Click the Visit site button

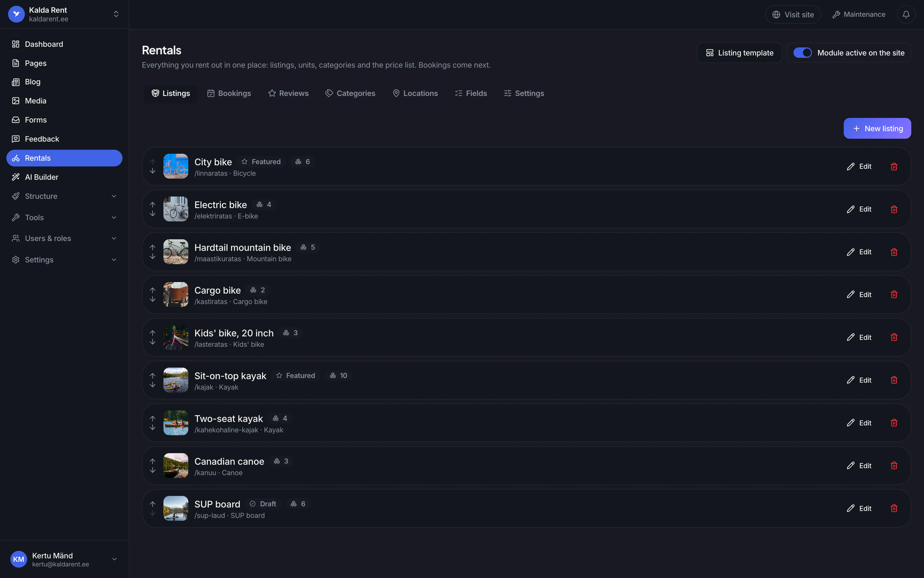pos(793,14)
